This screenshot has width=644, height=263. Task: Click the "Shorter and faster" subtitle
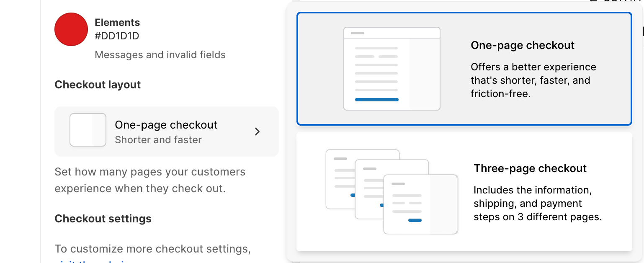tap(158, 140)
